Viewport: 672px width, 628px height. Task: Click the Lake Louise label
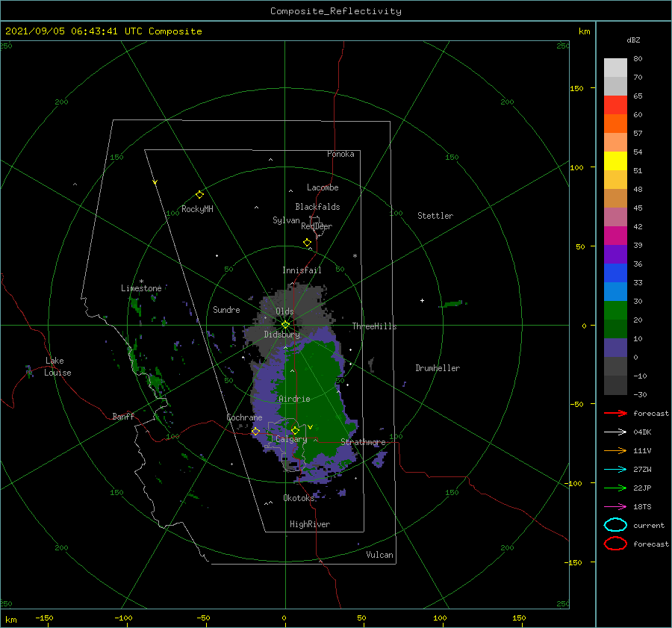point(57,367)
